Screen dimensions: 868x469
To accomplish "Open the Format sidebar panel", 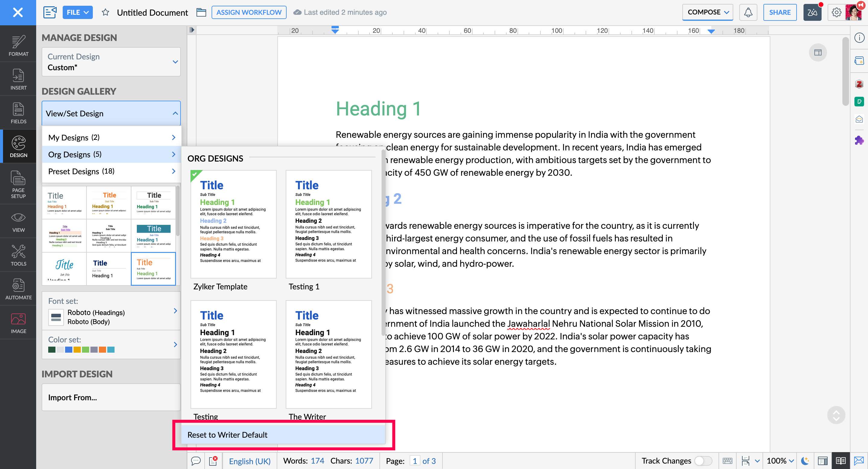I will pyautogui.click(x=18, y=46).
